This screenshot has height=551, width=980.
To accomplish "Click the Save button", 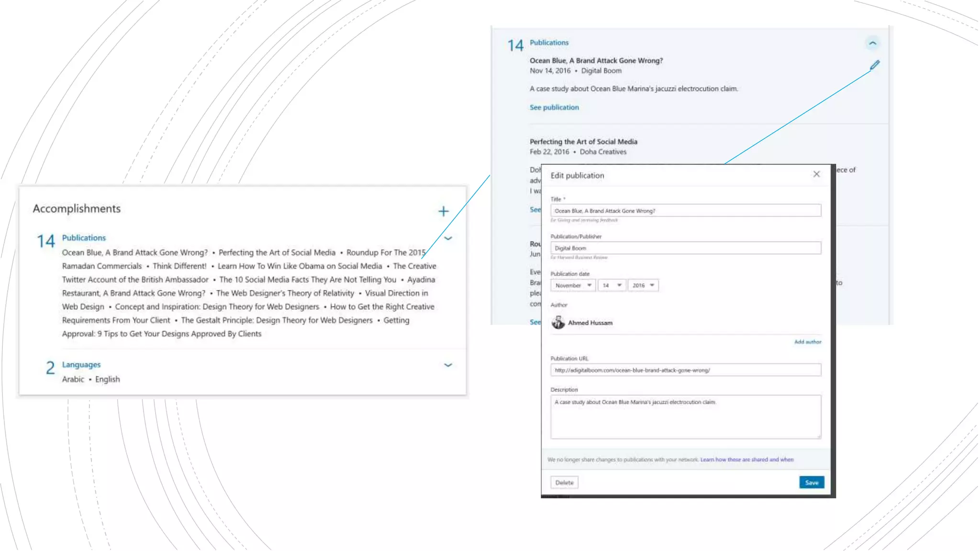I will [x=811, y=482].
